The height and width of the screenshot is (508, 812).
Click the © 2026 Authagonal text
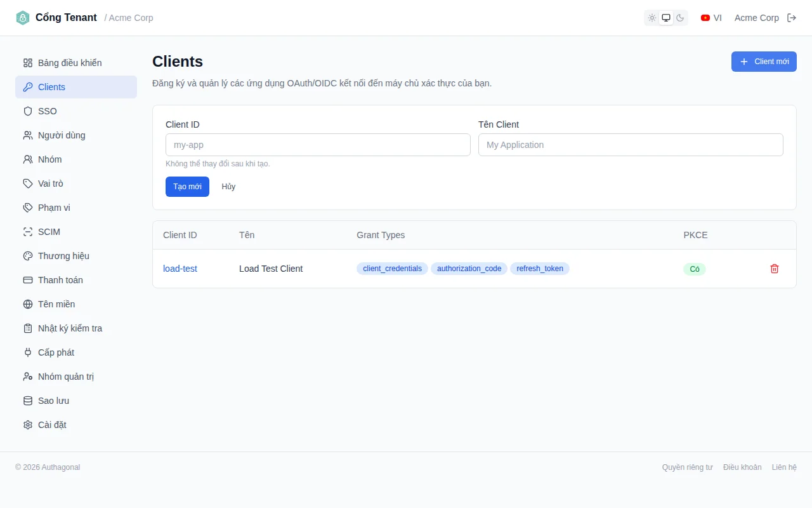(48, 467)
